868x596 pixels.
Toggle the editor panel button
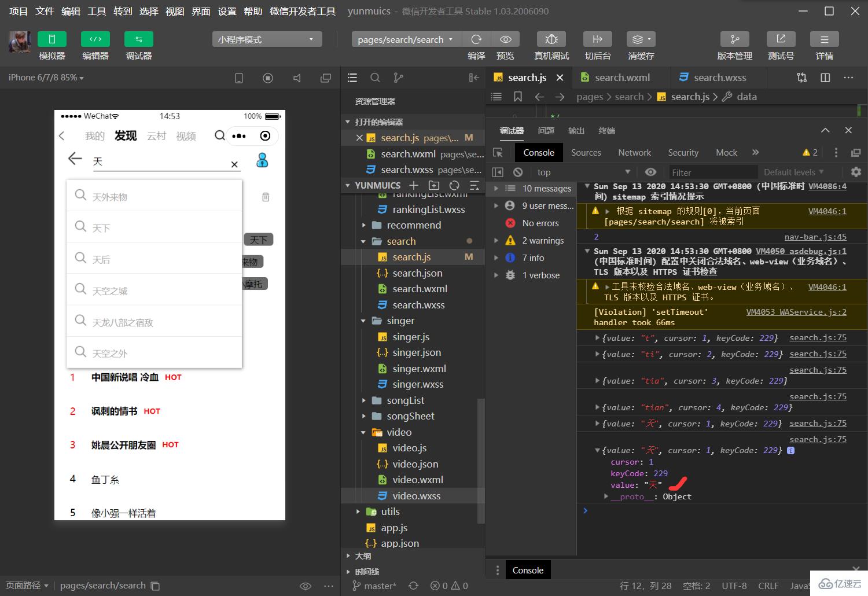point(95,39)
